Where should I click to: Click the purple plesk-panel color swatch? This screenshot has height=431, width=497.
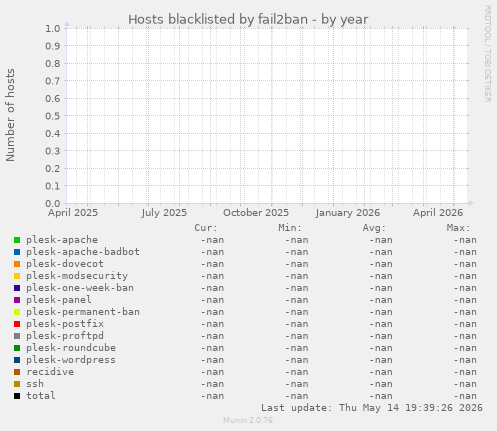tap(17, 300)
